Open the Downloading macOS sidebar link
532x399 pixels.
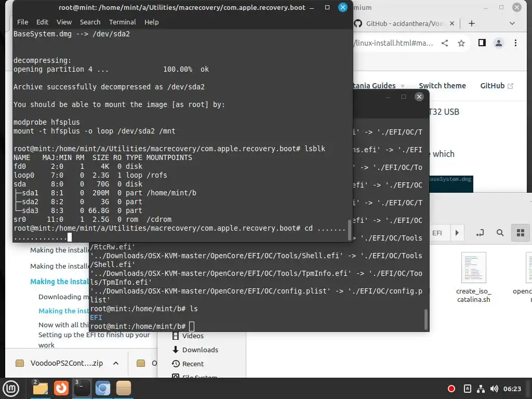coord(63,297)
